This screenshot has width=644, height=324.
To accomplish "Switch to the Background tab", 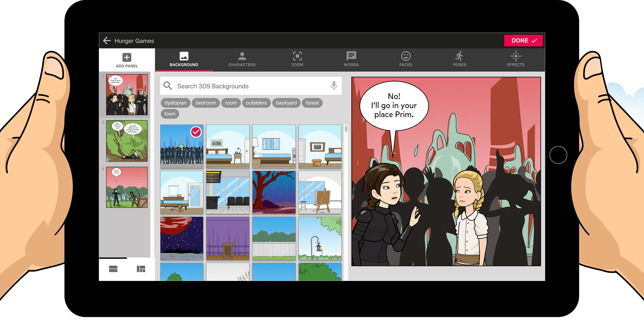I will pos(184,60).
